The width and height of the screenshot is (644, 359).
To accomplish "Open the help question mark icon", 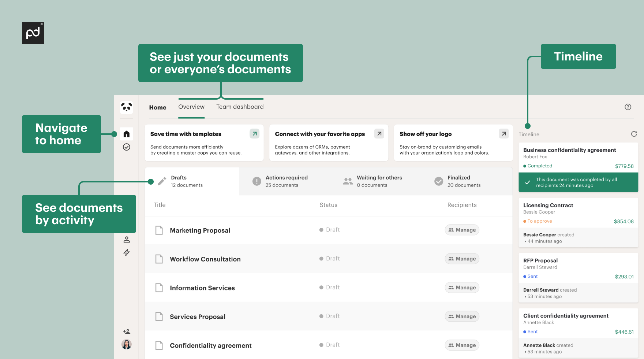I will click(x=628, y=107).
